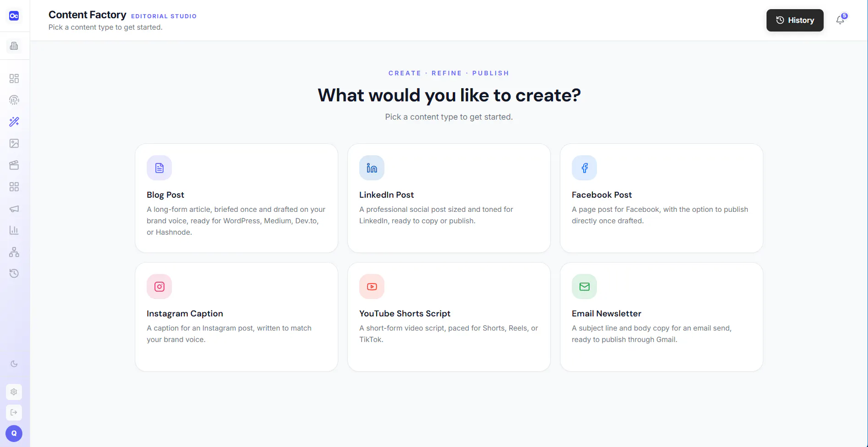The width and height of the screenshot is (868, 447).
Task: Pick the Instagram Caption card
Action: [236, 317]
